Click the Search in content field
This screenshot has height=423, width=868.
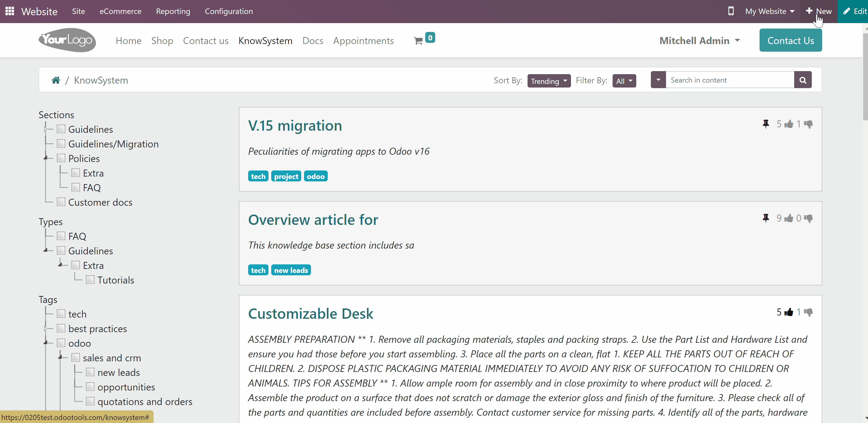point(730,80)
